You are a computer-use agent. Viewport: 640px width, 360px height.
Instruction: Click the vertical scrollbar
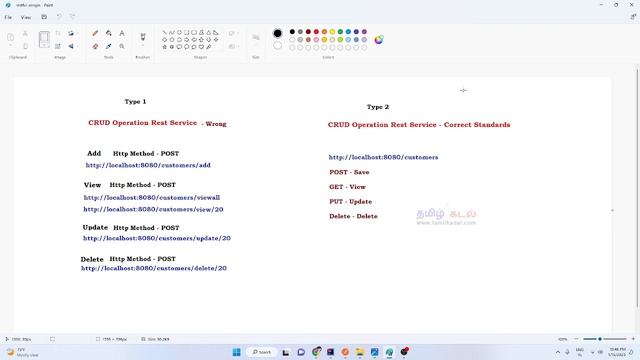click(x=637, y=188)
